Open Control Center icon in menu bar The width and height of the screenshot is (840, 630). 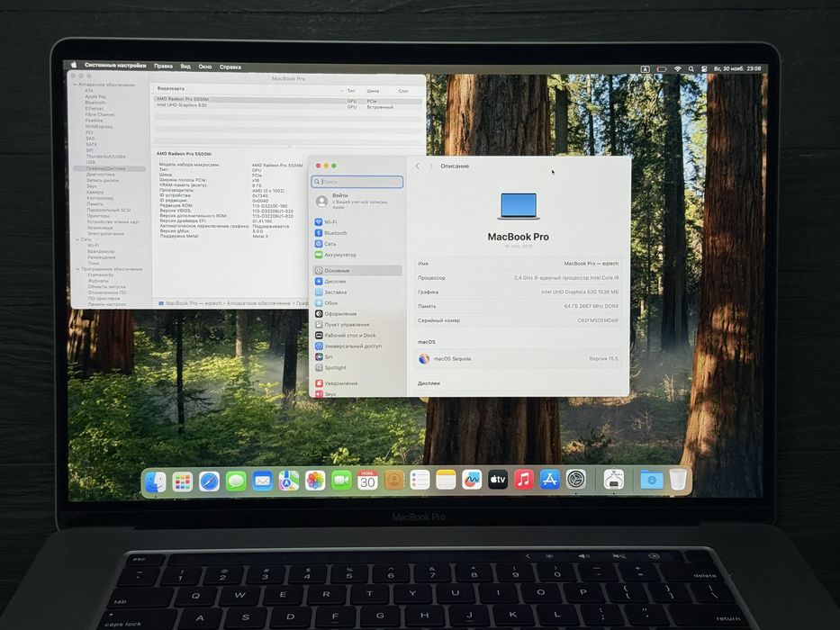pyautogui.click(x=704, y=69)
